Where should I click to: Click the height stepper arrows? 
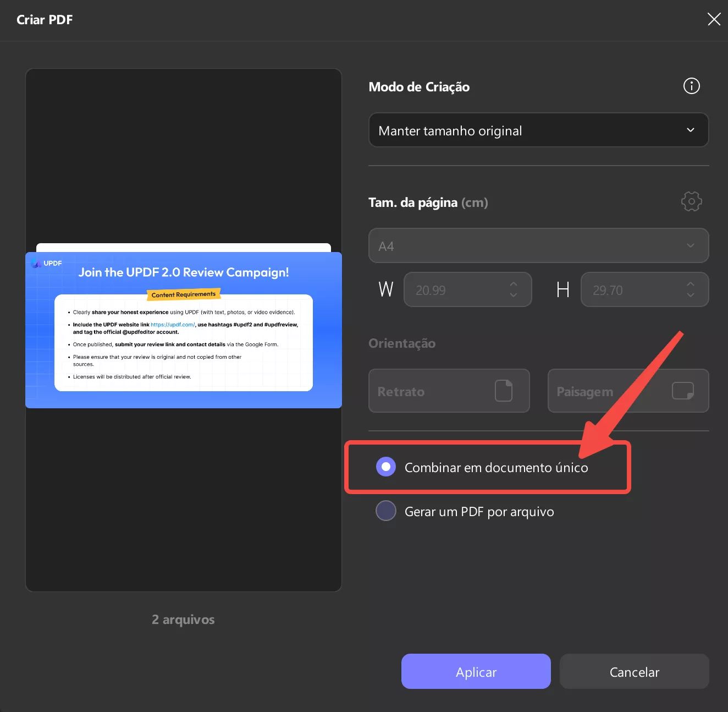coord(691,289)
